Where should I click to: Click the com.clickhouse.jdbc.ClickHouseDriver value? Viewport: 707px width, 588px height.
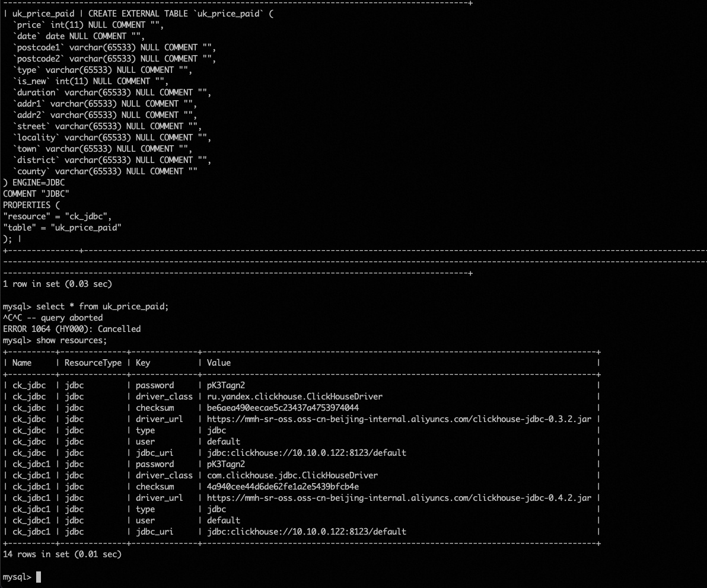point(292,475)
